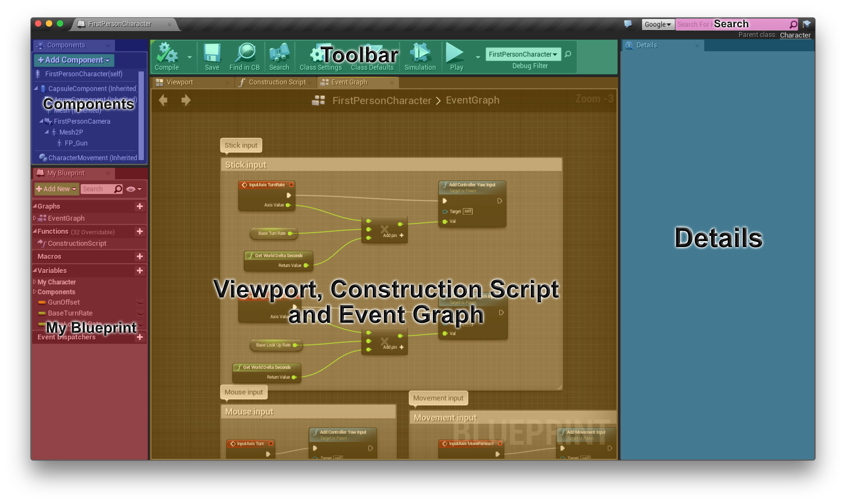Click the eye filter icon in My Blueprint
The image size is (846, 504).
[x=131, y=189]
